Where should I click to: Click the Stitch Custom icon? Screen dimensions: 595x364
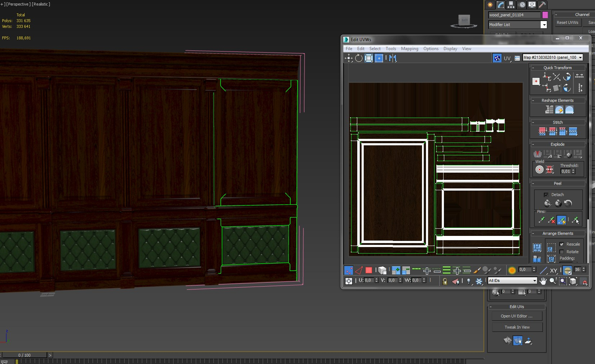click(x=573, y=131)
